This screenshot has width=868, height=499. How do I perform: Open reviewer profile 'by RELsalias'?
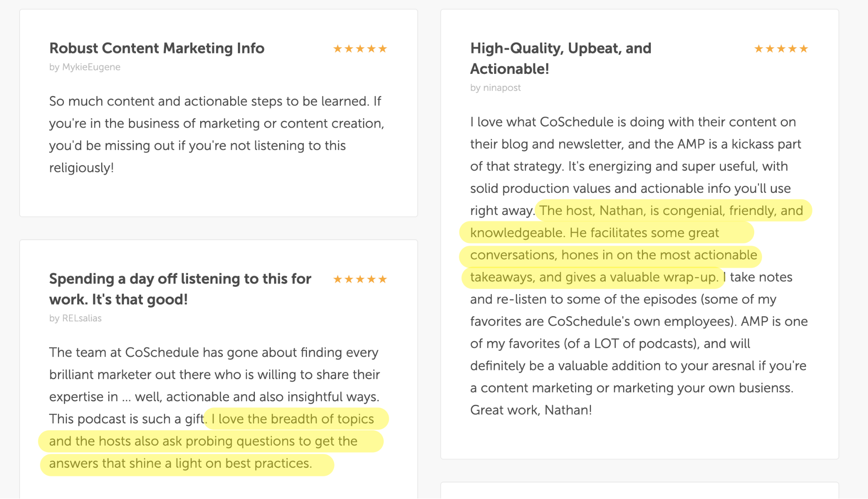coord(76,318)
